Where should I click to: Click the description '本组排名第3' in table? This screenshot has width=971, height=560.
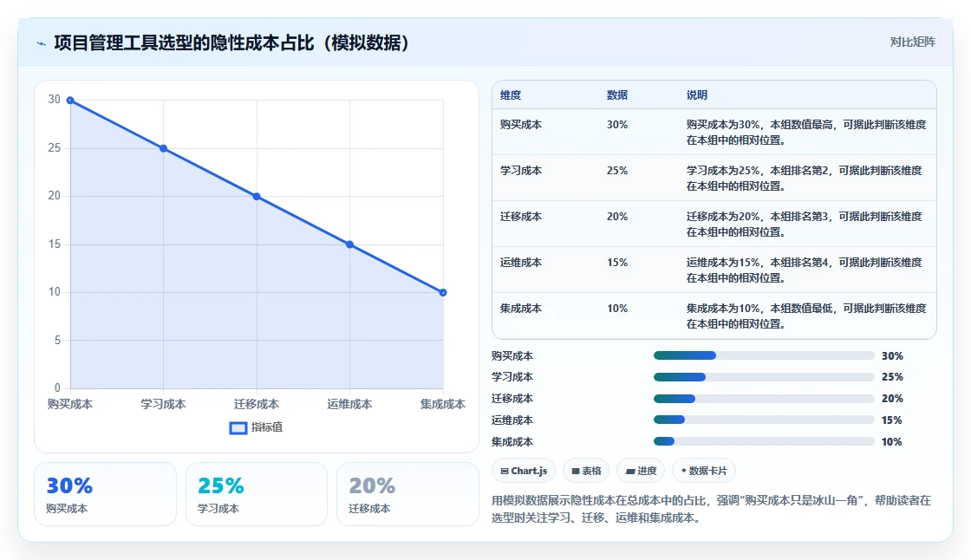click(799, 216)
